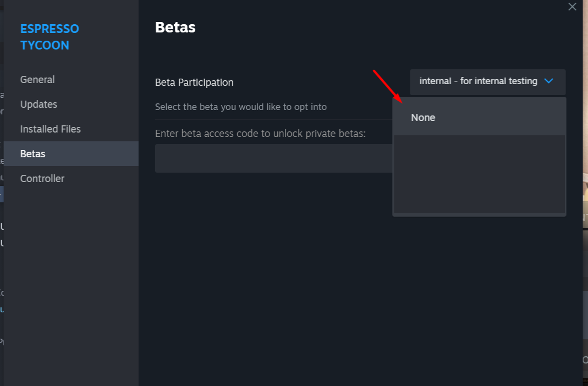Image resolution: width=588 pixels, height=386 pixels.
Task: Choose None in the beta dropdown list
Action: point(479,117)
